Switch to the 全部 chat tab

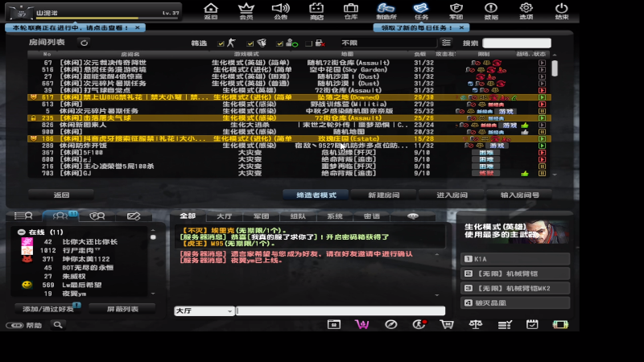pos(188,216)
